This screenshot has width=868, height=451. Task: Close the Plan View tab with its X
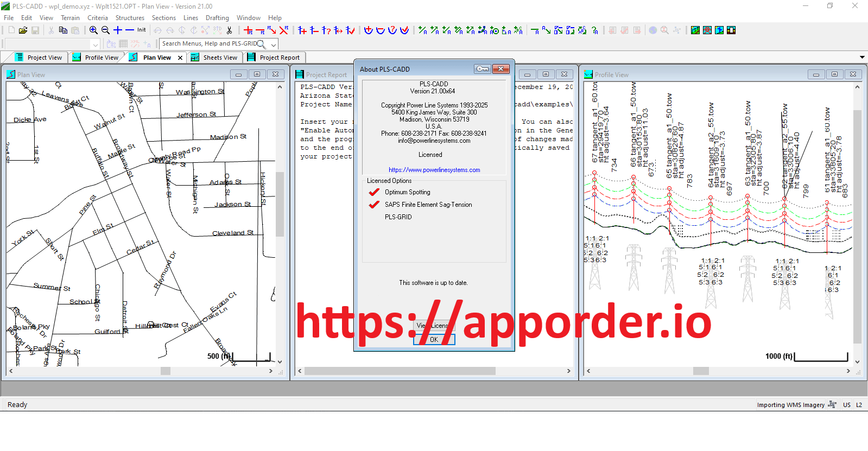tap(180, 58)
